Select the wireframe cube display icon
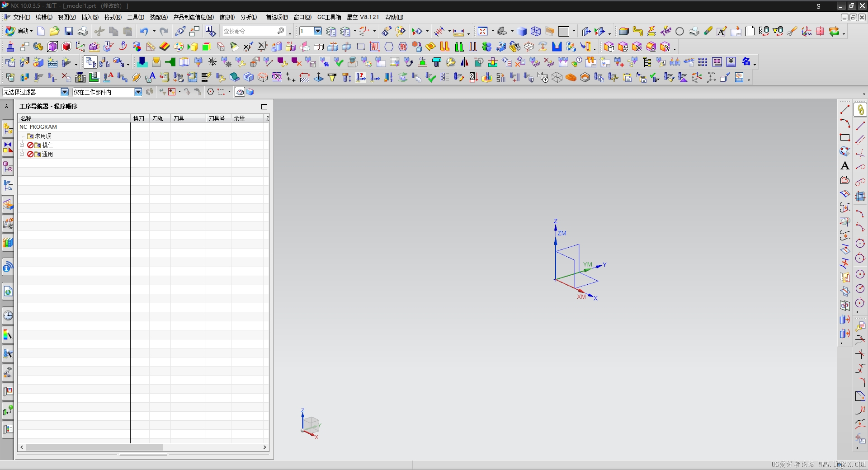 click(x=536, y=31)
